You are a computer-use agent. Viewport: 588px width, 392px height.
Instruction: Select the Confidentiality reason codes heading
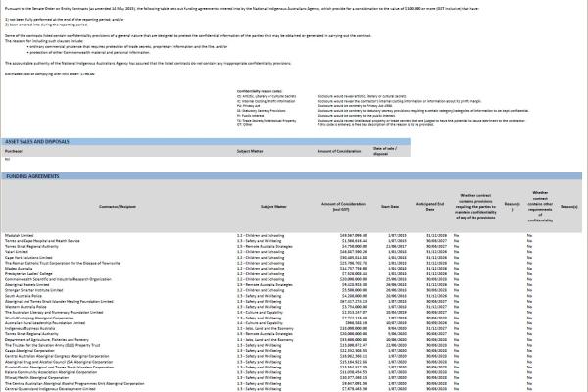(260, 91)
